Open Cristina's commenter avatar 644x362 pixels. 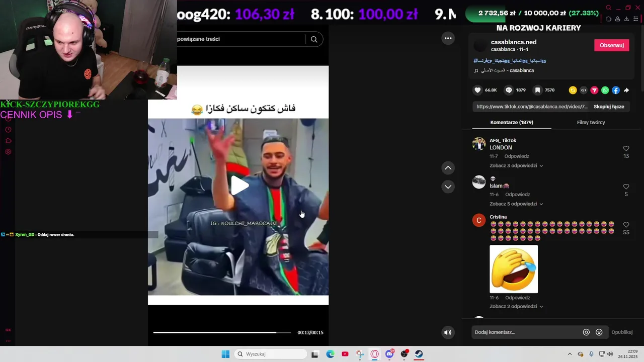[x=479, y=220]
